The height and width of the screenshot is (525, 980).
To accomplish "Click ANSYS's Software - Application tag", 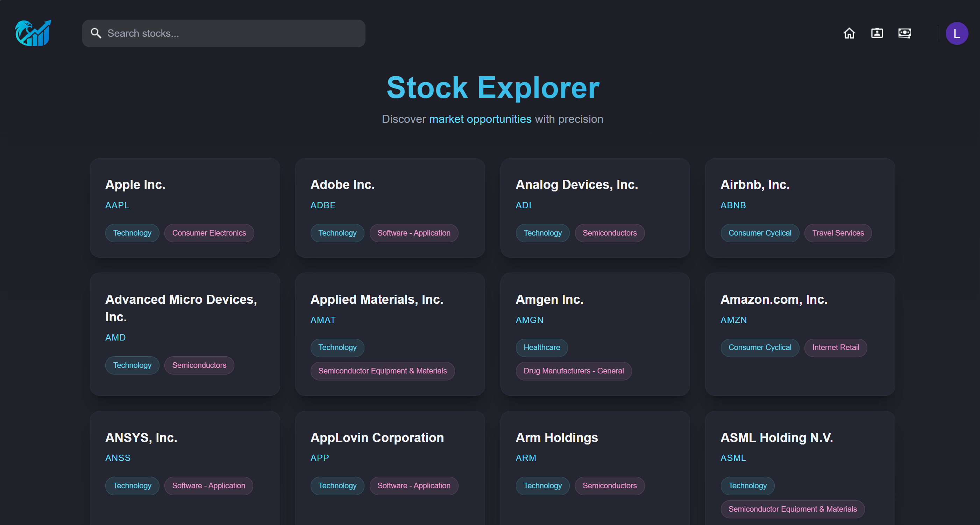I will (x=208, y=486).
